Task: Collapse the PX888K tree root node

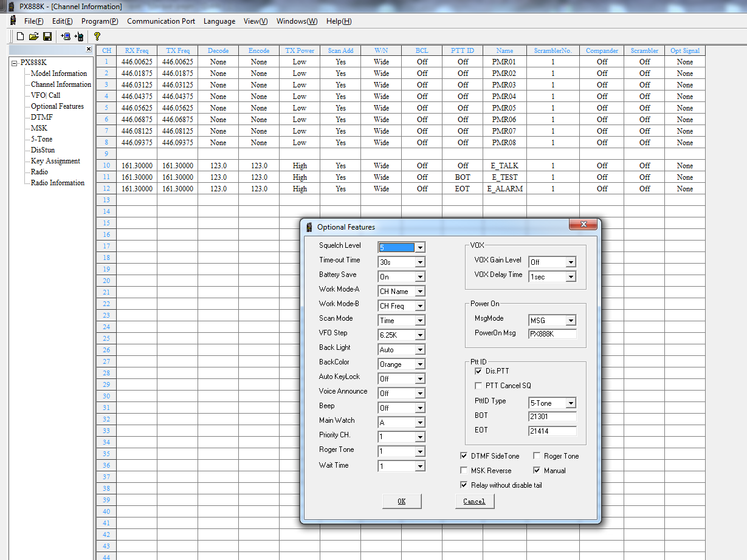Action: pyautogui.click(x=15, y=63)
